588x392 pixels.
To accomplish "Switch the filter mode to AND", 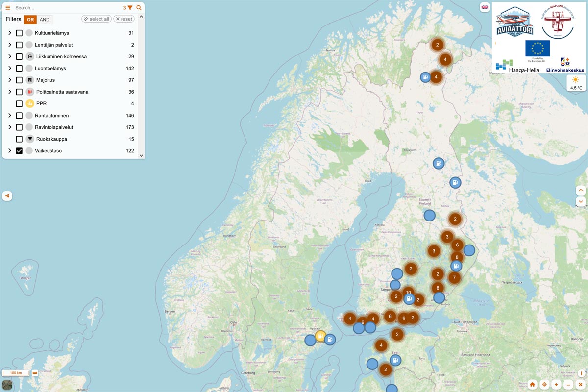I will [45, 20].
